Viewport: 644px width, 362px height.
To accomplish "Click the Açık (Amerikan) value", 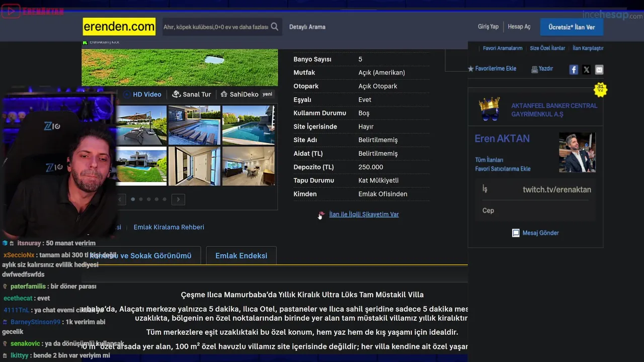I will [x=381, y=73].
